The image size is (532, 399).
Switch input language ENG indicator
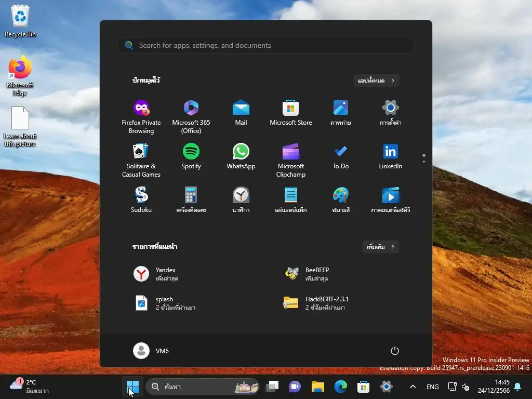(x=433, y=387)
